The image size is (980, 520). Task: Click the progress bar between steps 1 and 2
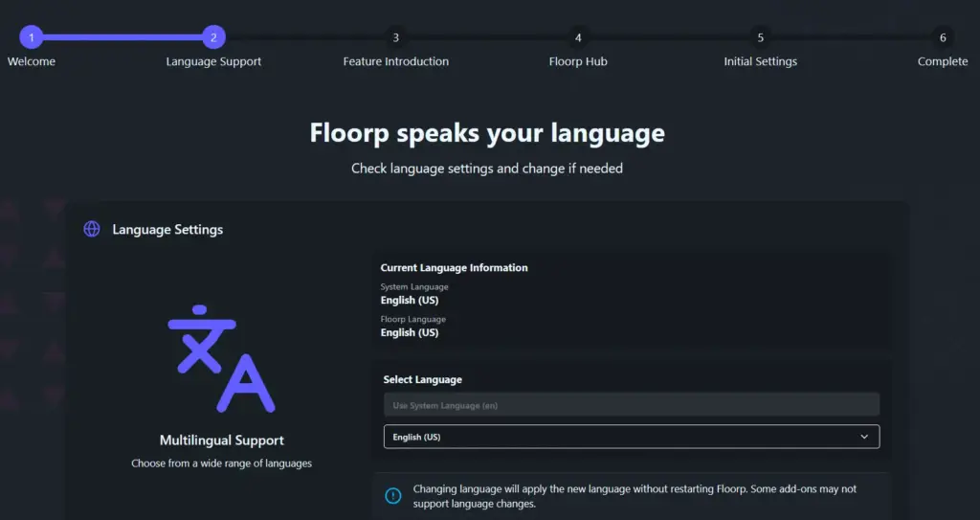[122, 37]
